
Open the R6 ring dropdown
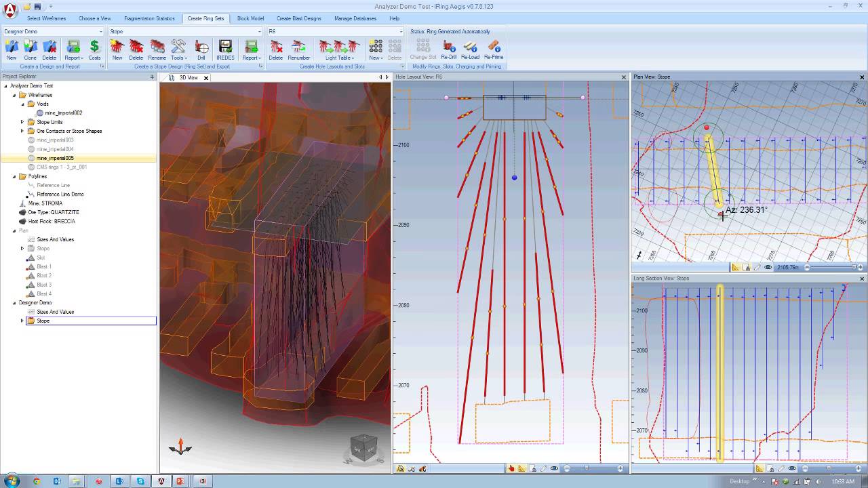point(402,31)
